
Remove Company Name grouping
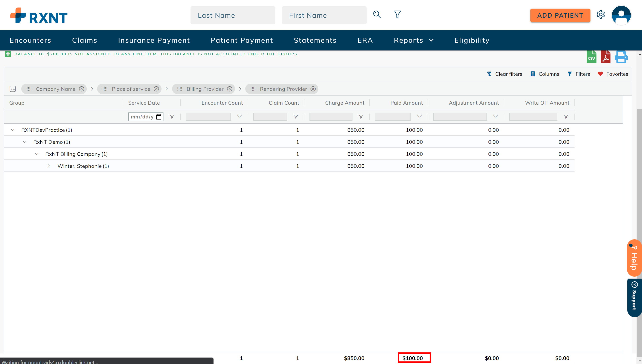tap(82, 89)
